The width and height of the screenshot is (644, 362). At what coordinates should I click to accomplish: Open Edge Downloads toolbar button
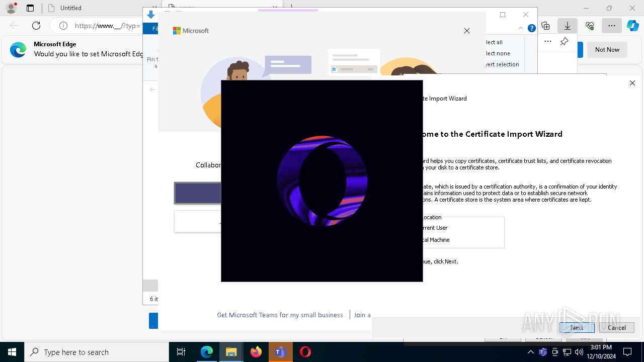(x=568, y=26)
